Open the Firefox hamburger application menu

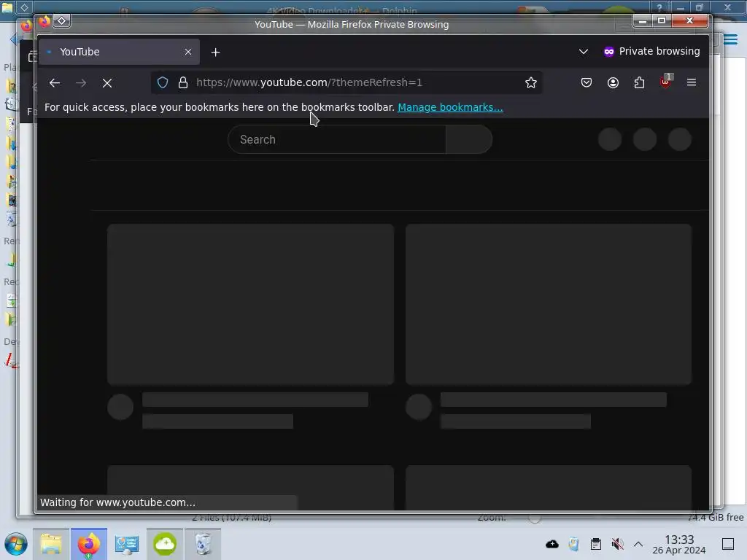tap(692, 82)
